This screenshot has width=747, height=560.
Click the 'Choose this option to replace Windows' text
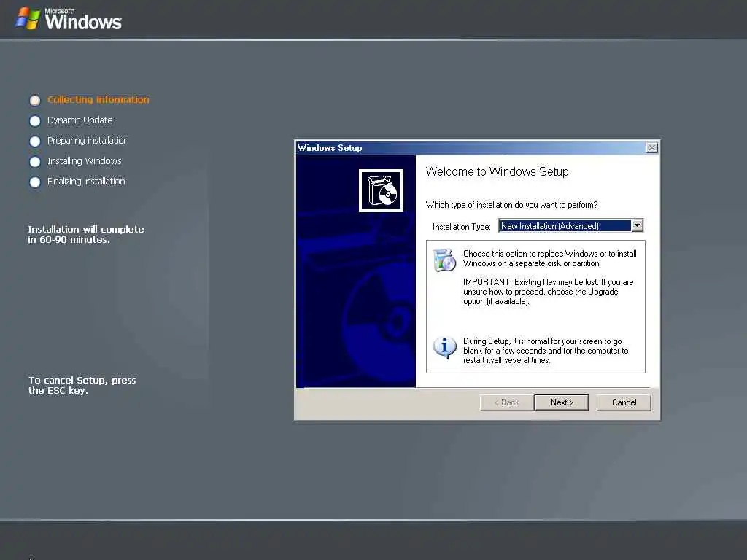point(550,258)
